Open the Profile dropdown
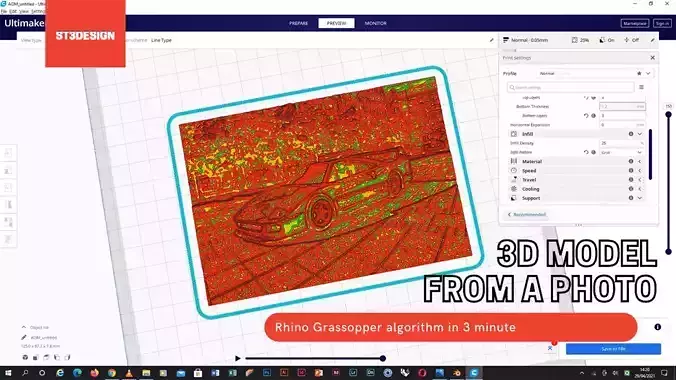Viewport: 676px width, 380px height. (x=595, y=73)
